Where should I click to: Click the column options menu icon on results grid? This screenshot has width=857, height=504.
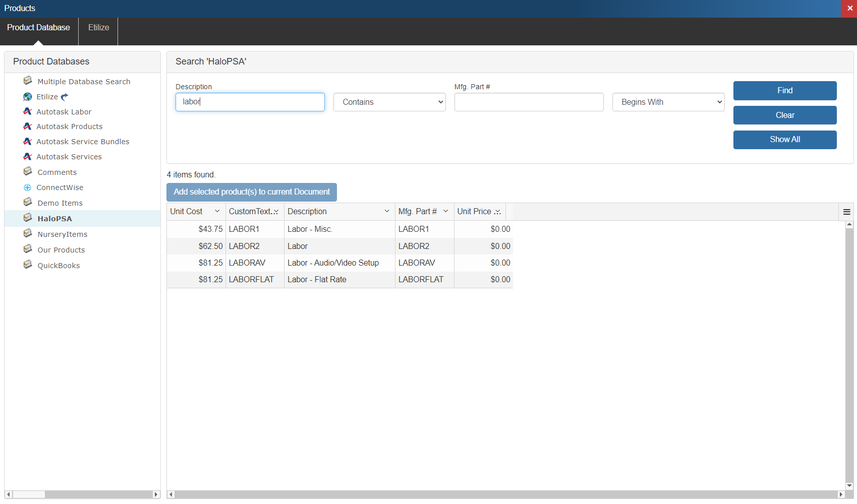tap(846, 211)
